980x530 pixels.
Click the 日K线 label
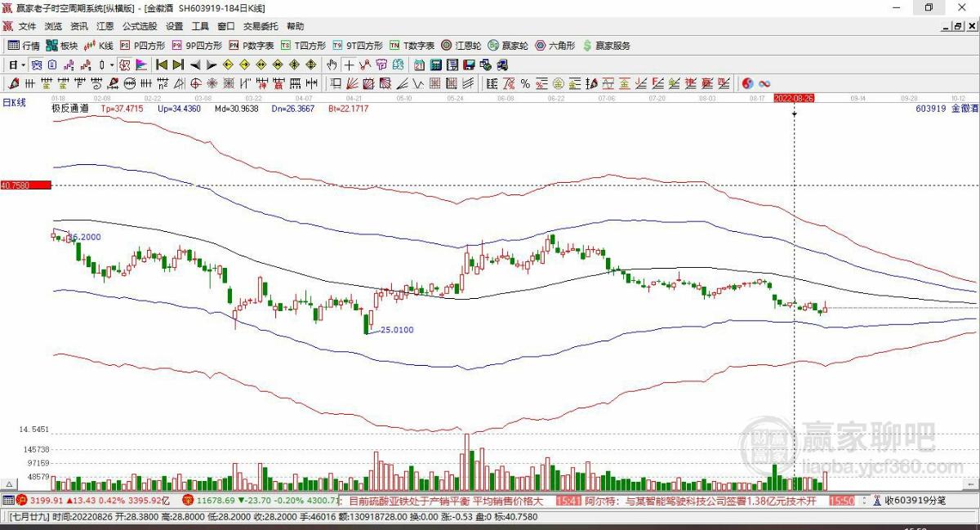point(14,102)
